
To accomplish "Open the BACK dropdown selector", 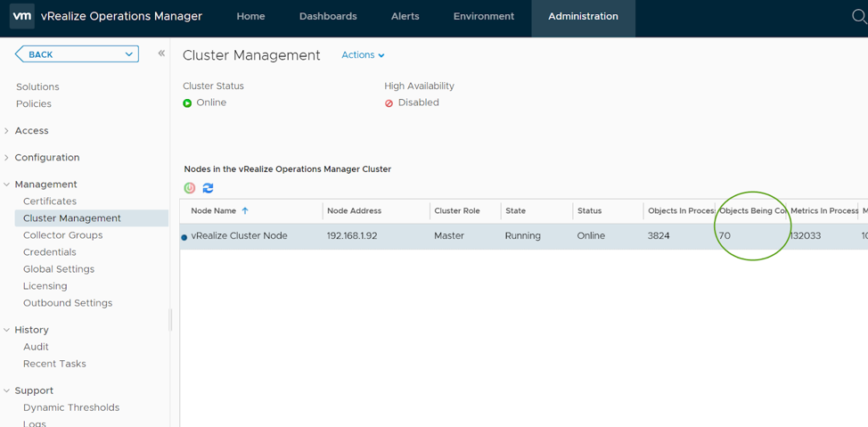I will pos(77,54).
